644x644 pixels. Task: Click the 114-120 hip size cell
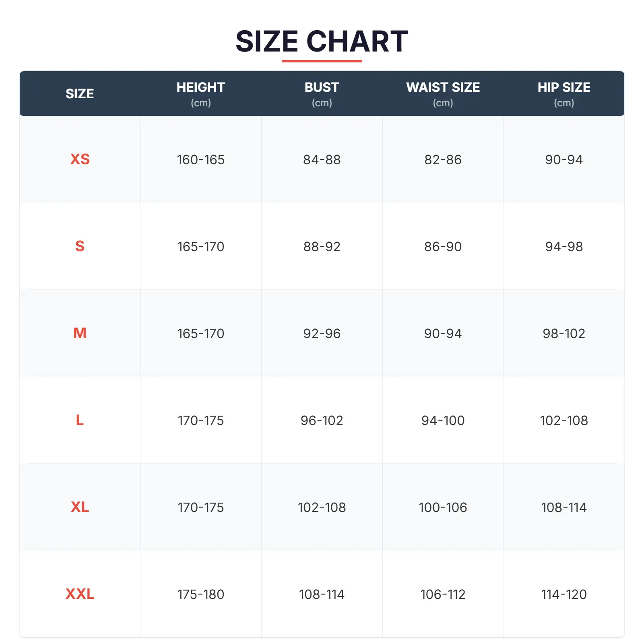563,594
